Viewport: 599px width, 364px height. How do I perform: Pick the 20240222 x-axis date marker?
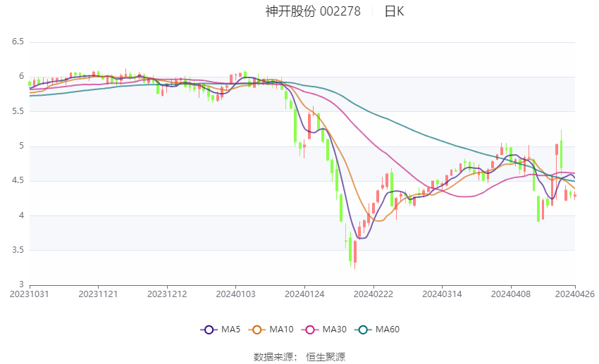click(x=373, y=294)
